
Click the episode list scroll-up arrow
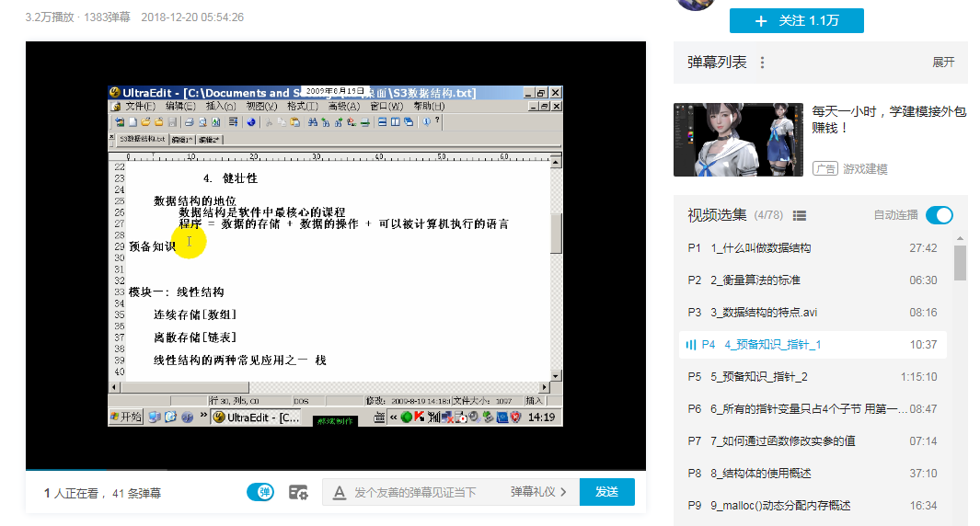960,239
